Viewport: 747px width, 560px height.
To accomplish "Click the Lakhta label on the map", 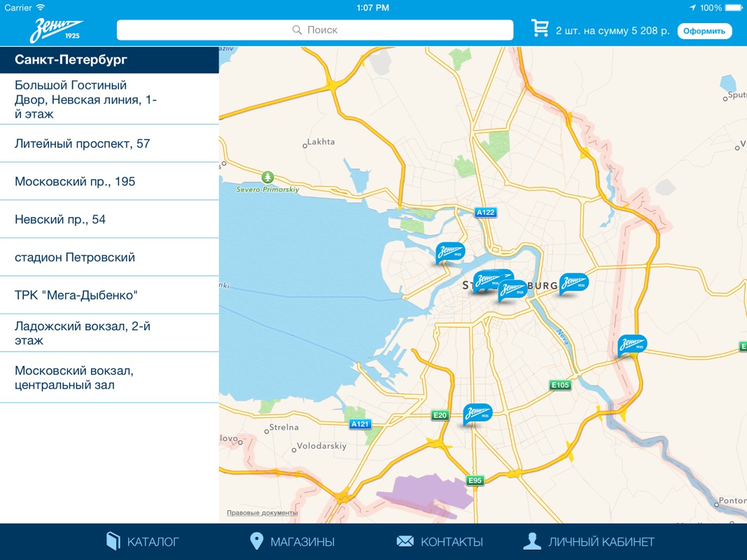I will click(x=321, y=141).
